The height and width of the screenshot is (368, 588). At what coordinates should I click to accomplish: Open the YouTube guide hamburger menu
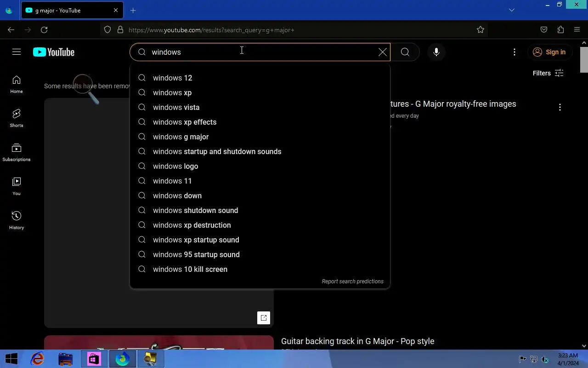(17, 52)
